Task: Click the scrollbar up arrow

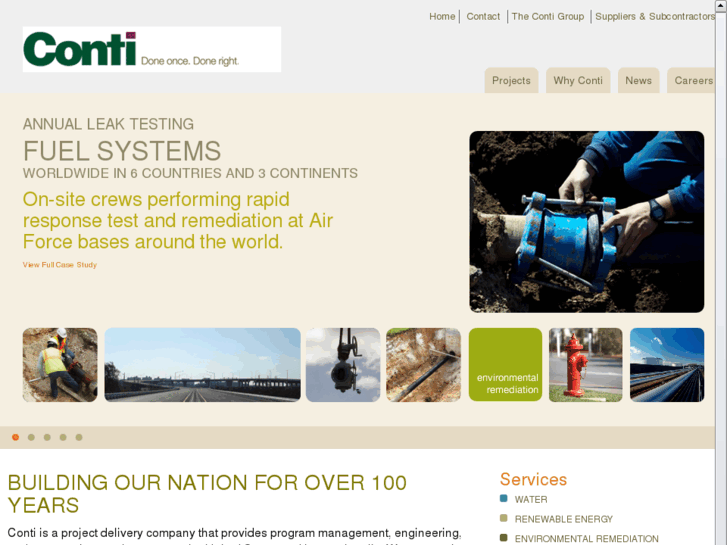Action: pyautogui.click(x=721, y=4)
